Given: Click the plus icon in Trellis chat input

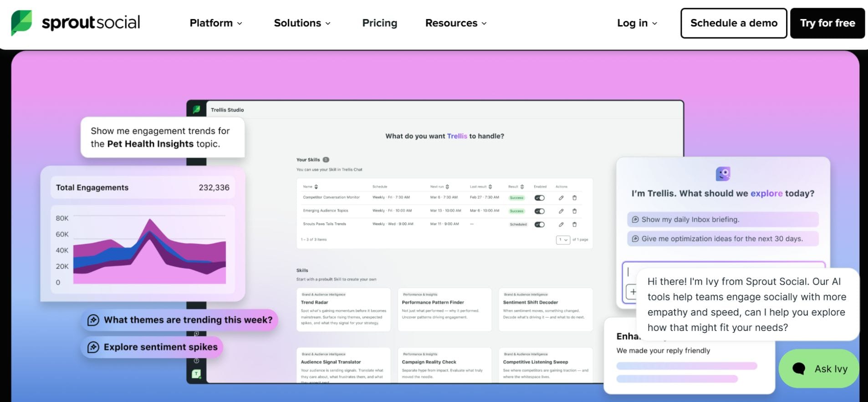Looking at the screenshot, I should click(x=632, y=292).
